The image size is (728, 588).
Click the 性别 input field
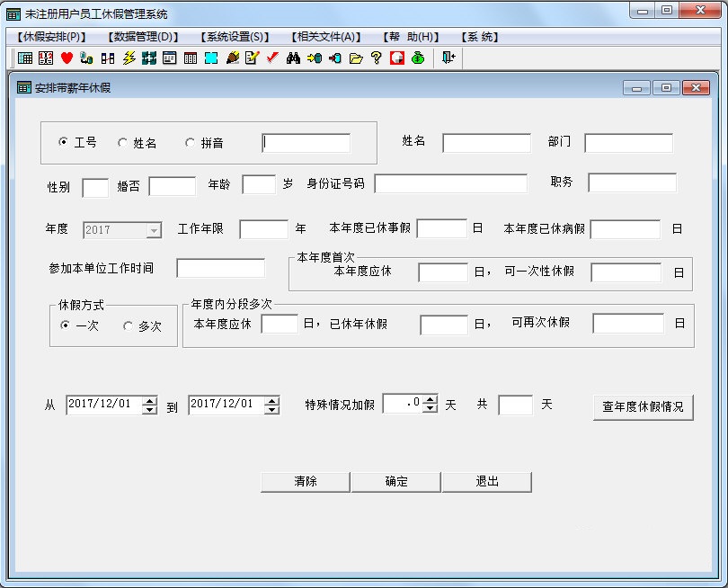coord(95,188)
